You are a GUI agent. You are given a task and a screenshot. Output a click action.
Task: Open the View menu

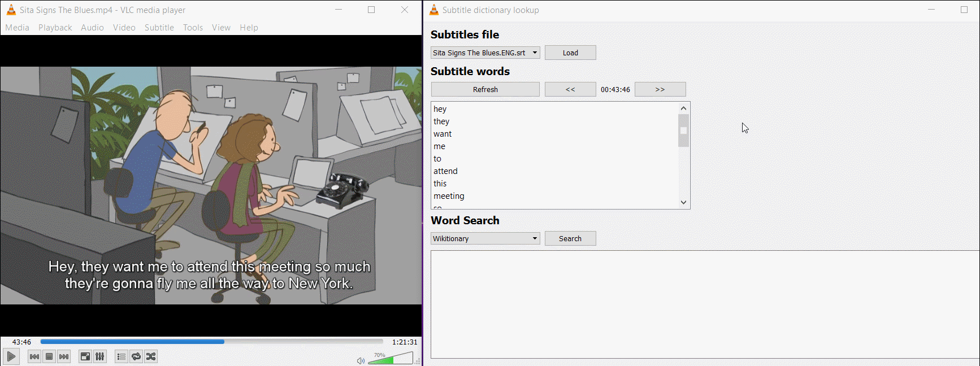(x=221, y=28)
